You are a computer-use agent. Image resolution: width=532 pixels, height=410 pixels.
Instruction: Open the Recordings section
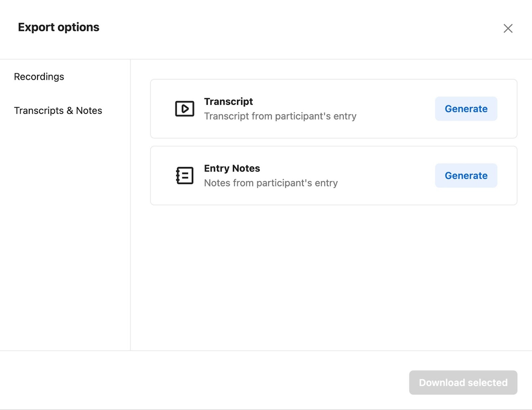[x=39, y=77]
